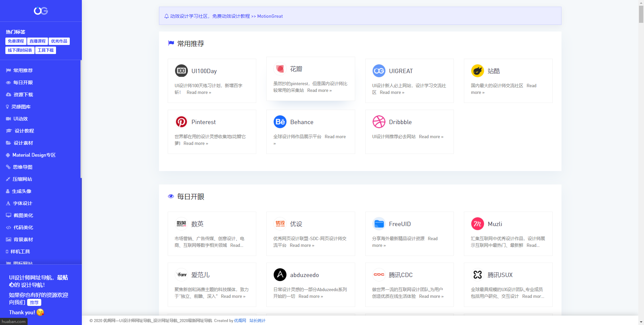Image resolution: width=644 pixels, height=325 pixels.
Task: Click the 推荐 button near Thank you
Action: [34, 302]
